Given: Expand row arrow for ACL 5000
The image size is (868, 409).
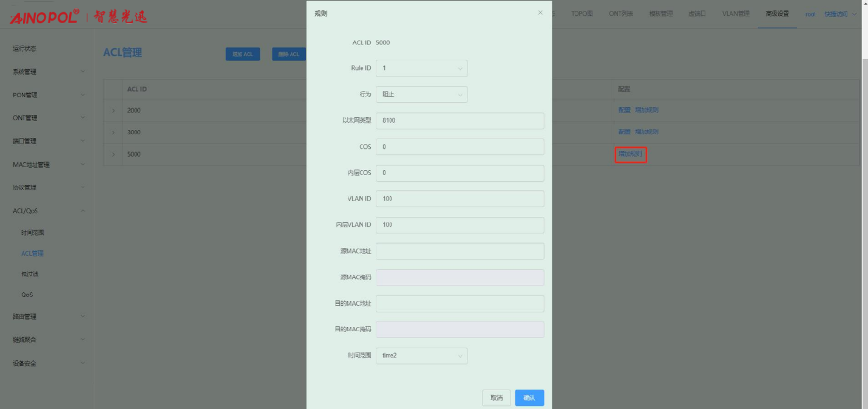Looking at the screenshot, I should [x=113, y=154].
